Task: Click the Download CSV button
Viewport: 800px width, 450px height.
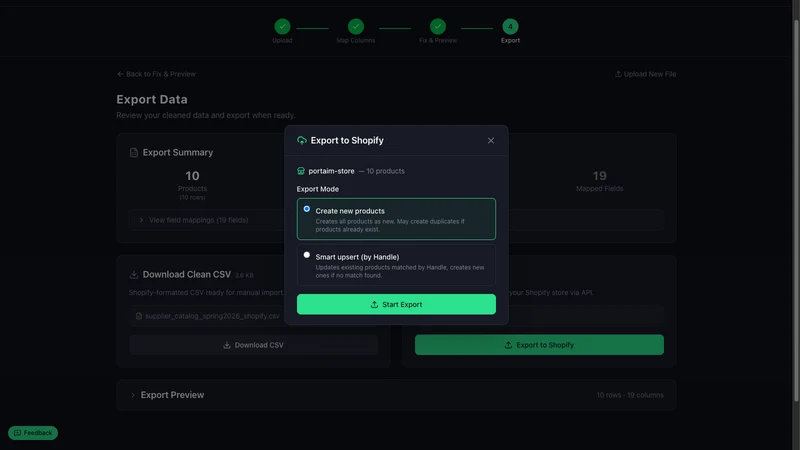Action: pos(253,345)
